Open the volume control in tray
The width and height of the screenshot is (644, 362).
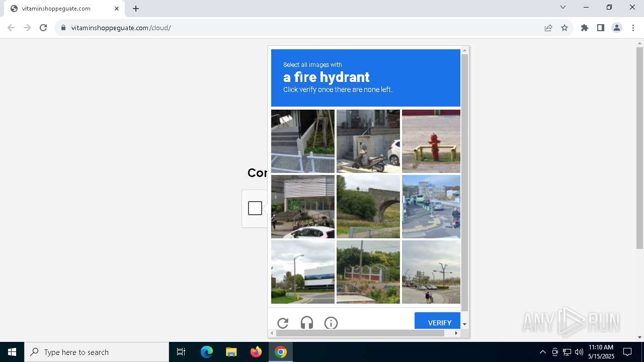tap(579, 352)
